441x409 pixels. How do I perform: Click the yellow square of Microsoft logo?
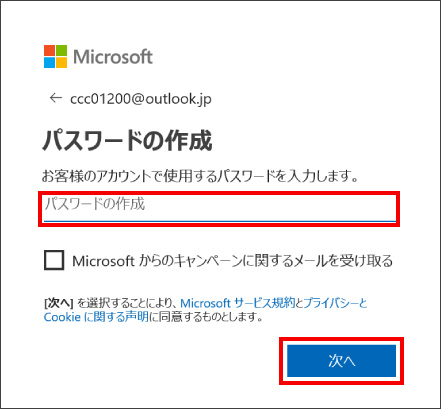(x=61, y=63)
